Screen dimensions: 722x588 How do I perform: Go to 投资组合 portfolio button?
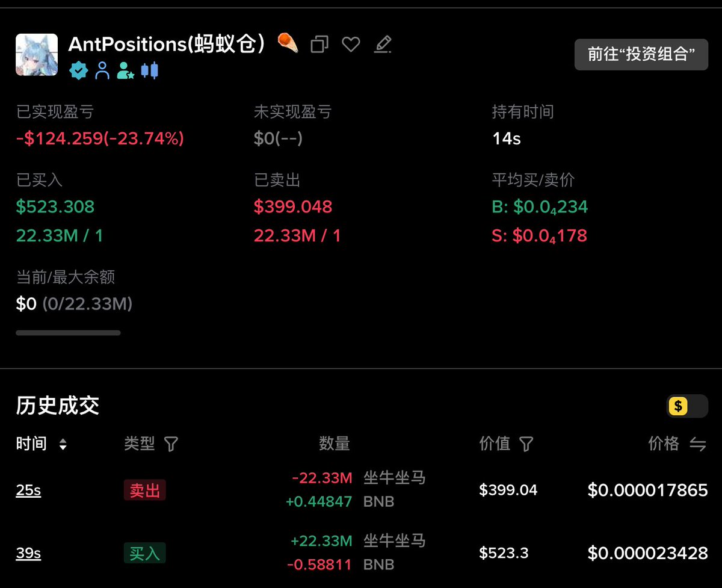click(x=641, y=55)
